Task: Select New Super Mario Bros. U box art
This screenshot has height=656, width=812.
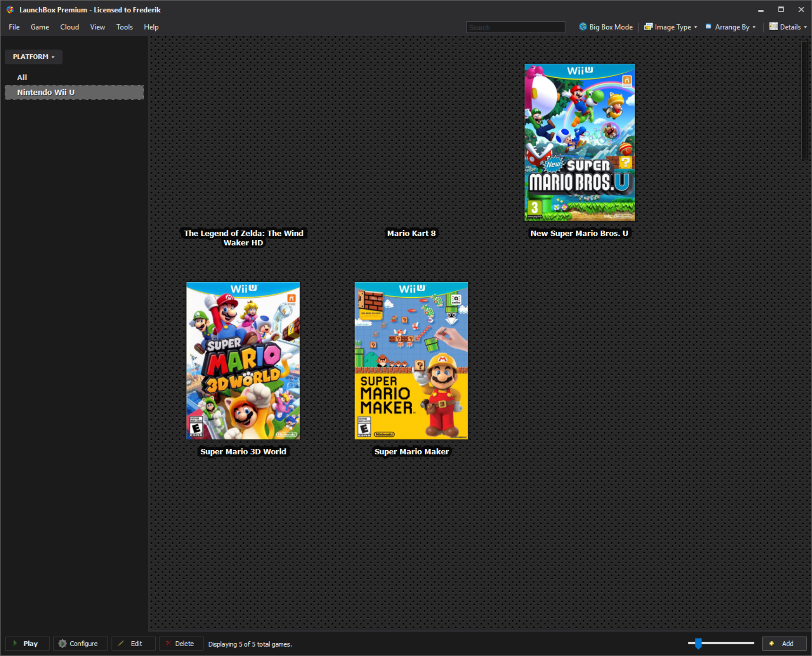Action: pos(580,143)
